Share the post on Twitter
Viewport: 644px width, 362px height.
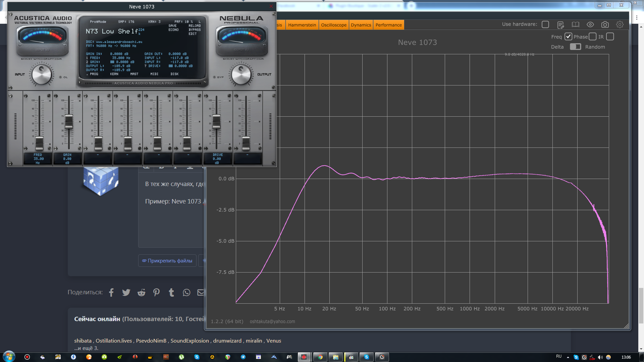click(126, 293)
